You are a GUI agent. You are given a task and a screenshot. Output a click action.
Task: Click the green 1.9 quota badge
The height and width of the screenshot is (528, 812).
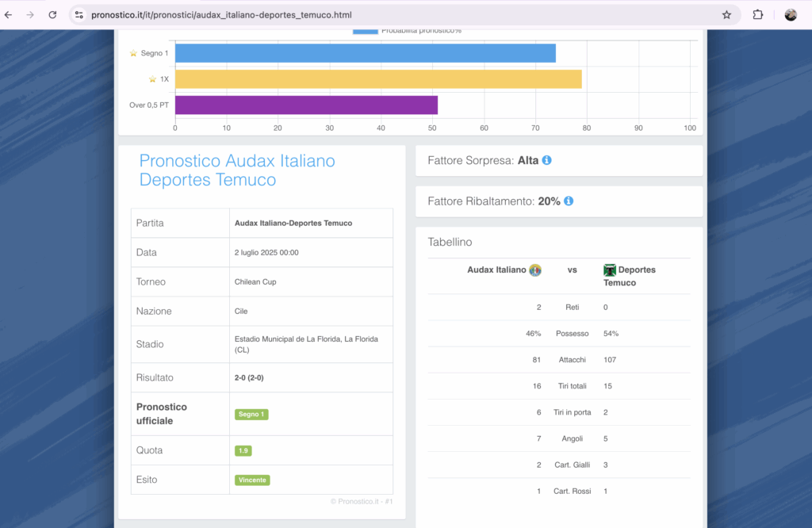243,450
